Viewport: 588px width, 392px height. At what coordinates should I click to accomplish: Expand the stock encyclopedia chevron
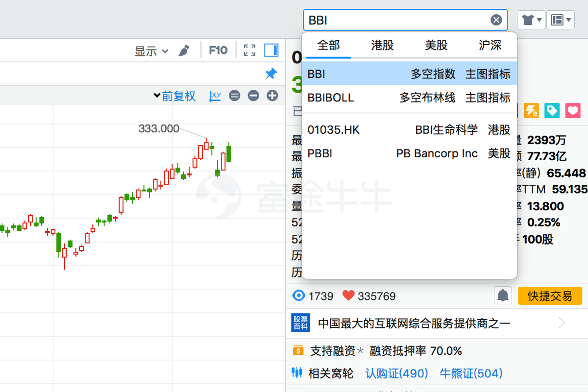click(x=562, y=323)
